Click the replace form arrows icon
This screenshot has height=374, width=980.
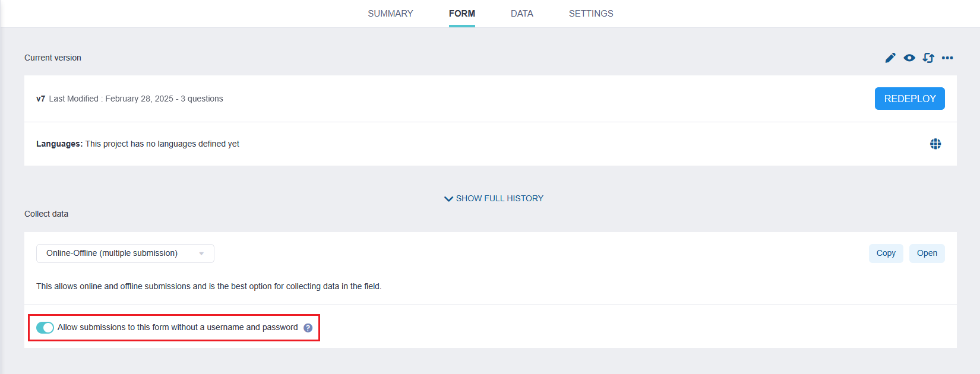point(928,58)
